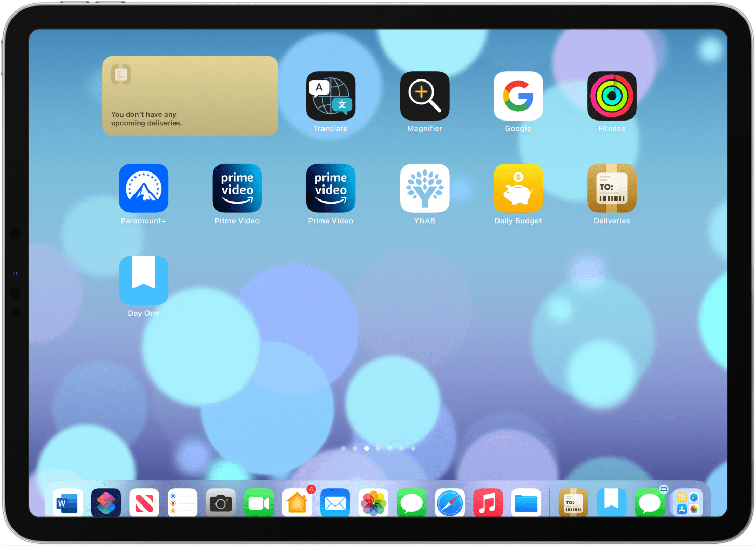This screenshot has width=756, height=546.
Task: Open the Deliveries app icon on the home screen
Action: tap(612, 188)
